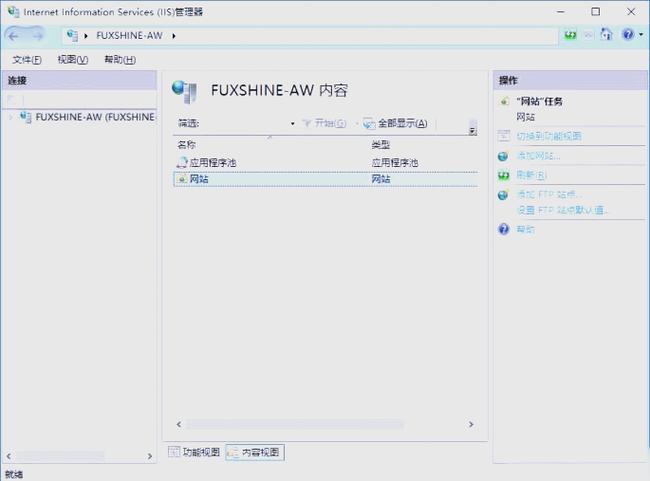Viewport: 650px width, 481px height.
Task: Click 设置 FTP 站点默认值 link
Action: [x=562, y=210]
